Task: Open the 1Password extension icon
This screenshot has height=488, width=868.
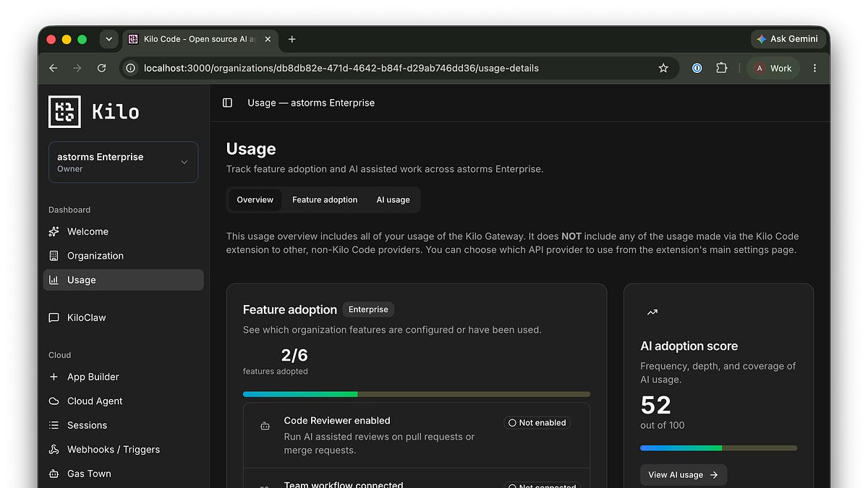Action: coord(697,68)
